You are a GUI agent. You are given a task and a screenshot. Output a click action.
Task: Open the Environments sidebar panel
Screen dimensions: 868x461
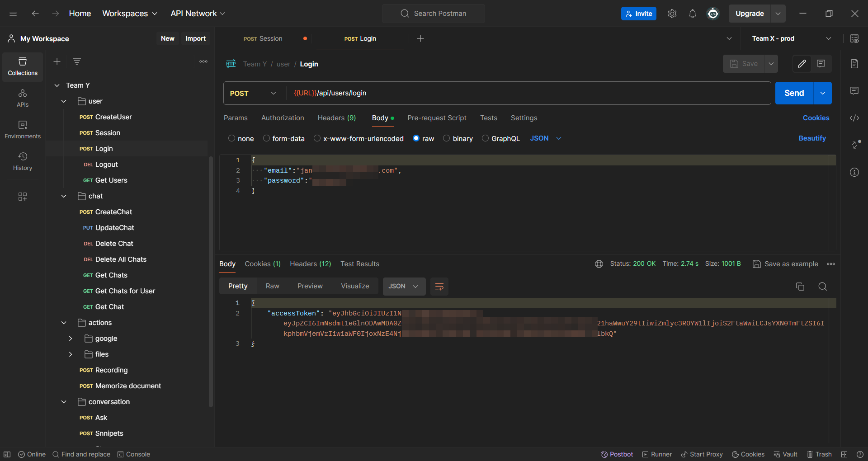pyautogui.click(x=23, y=129)
